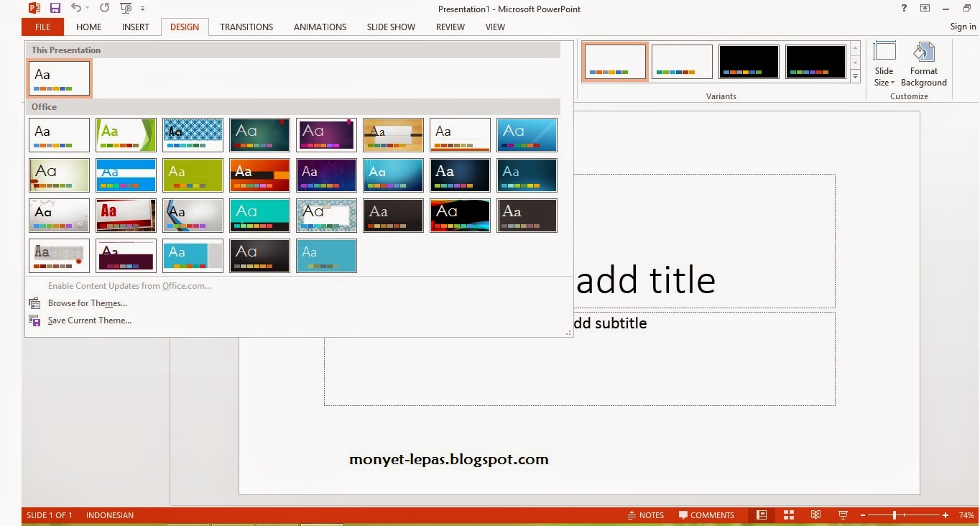Open the FILE tab
This screenshot has width=980, height=526.
tap(42, 27)
